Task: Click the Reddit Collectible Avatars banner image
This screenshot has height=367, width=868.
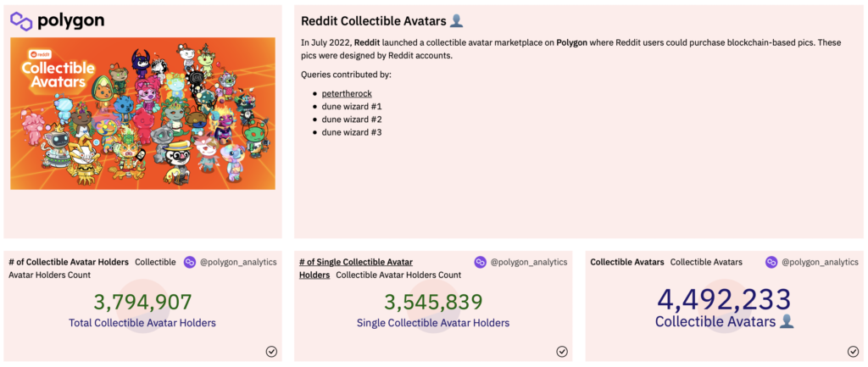Action: (x=142, y=113)
